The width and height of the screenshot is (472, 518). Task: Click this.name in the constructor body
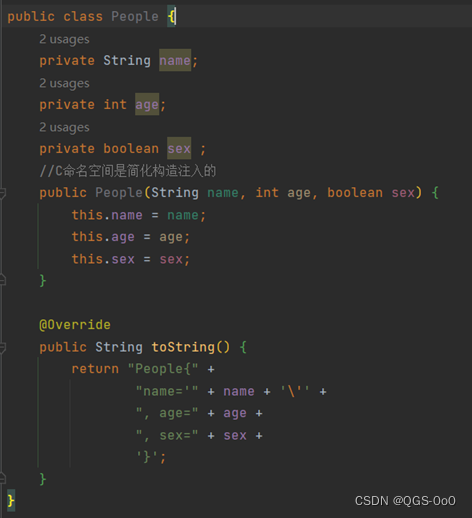pyautogui.click(x=107, y=215)
